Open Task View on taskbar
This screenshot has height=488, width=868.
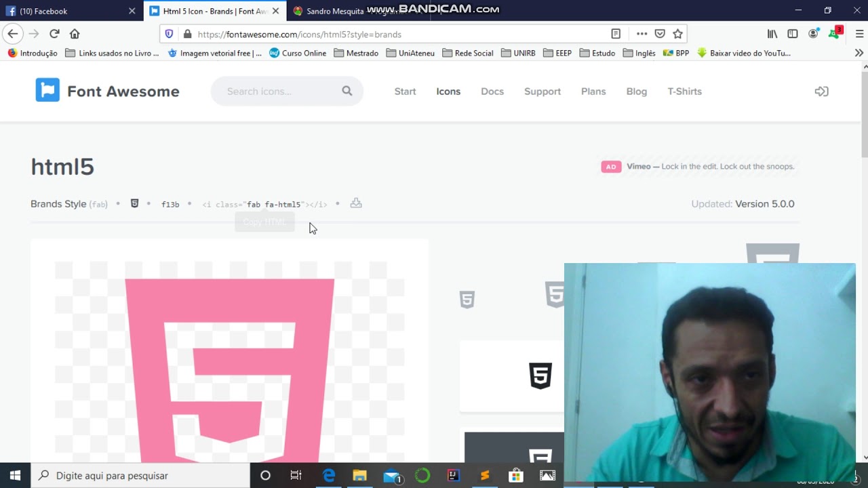(x=296, y=476)
